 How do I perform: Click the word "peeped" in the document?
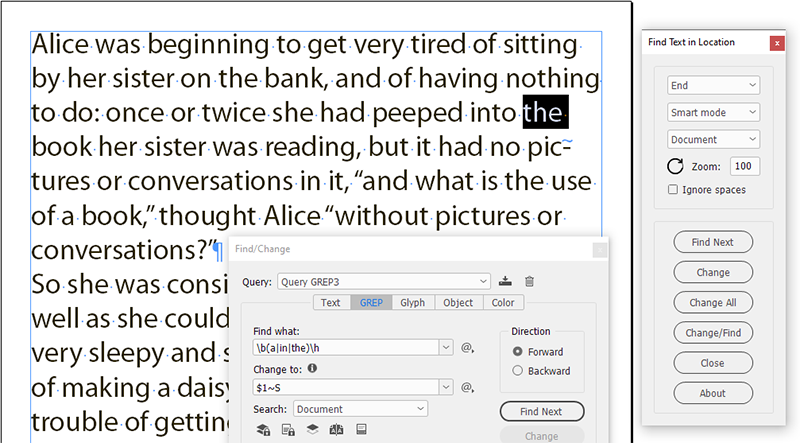pos(418,114)
